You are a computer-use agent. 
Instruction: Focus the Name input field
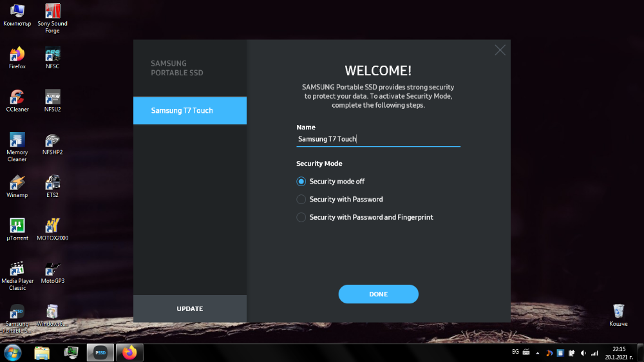pos(378,139)
